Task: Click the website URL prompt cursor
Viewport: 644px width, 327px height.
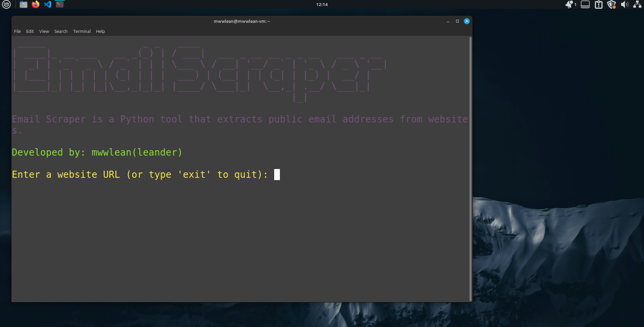Action: [277, 174]
